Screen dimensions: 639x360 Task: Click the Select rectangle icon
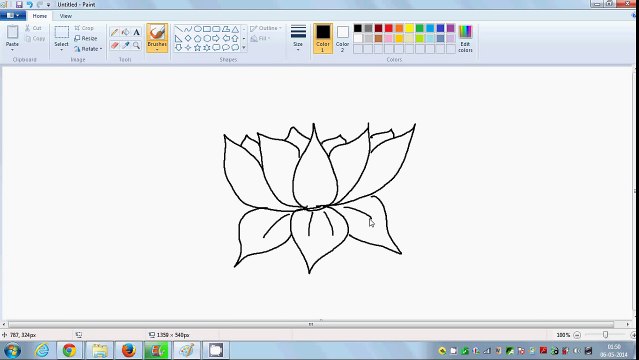pos(62,32)
